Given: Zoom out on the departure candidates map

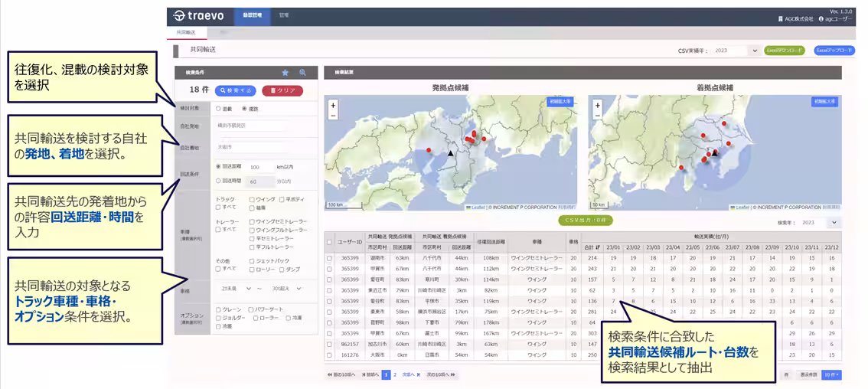Looking at the screenshot, I should click(x=333, y=116).
